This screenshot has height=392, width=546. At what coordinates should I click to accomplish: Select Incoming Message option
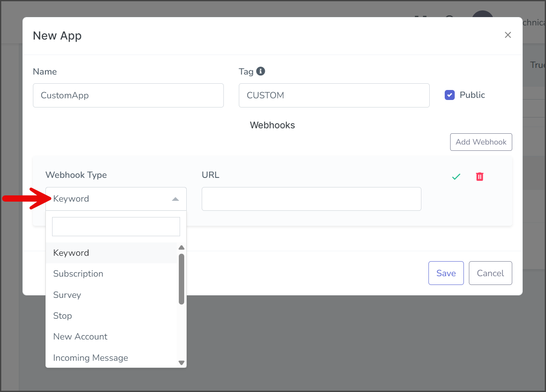[111, 358]
